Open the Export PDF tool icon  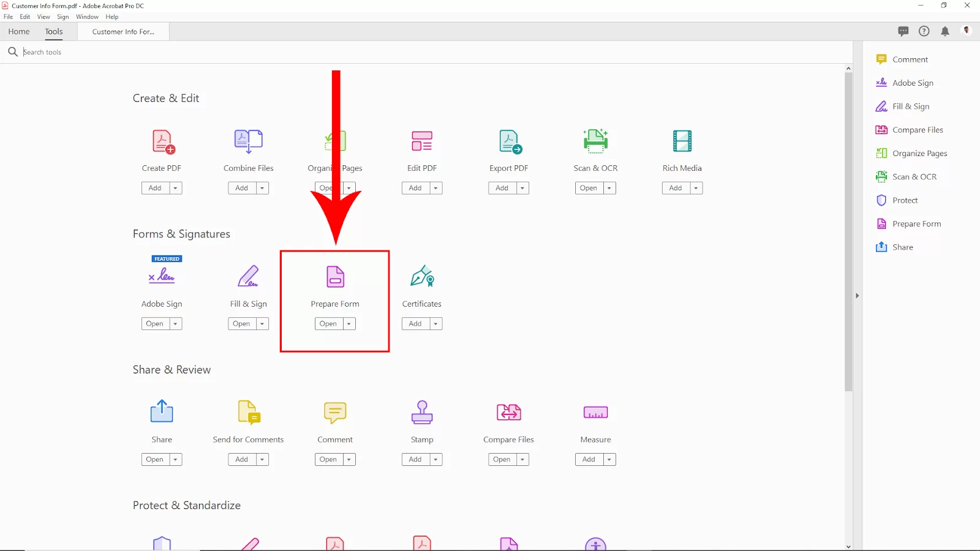(x=510, y=141)
